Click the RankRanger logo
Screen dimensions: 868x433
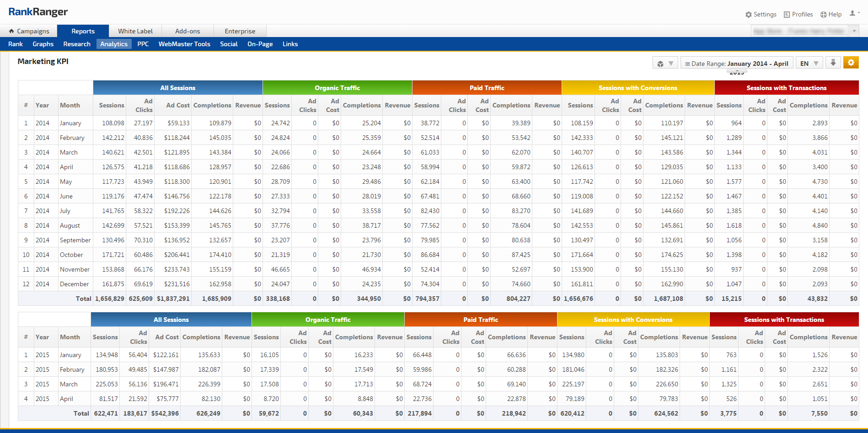38,12
